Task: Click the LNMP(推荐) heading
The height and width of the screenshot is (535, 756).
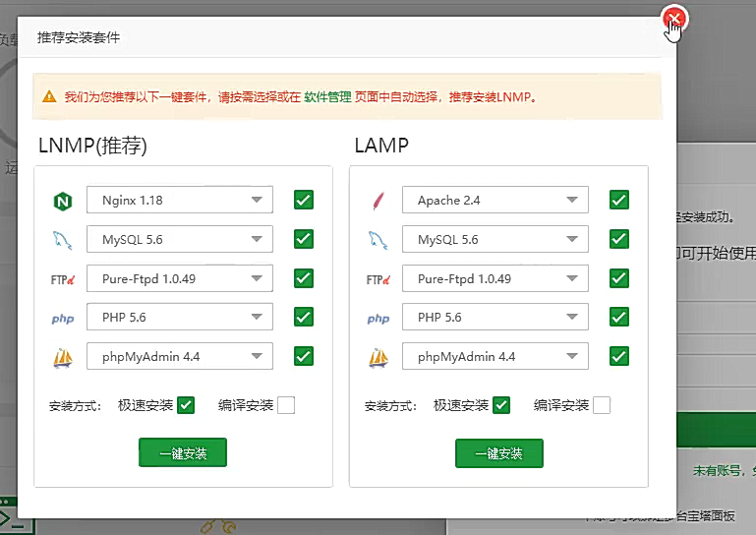Action: pos(92,146)
